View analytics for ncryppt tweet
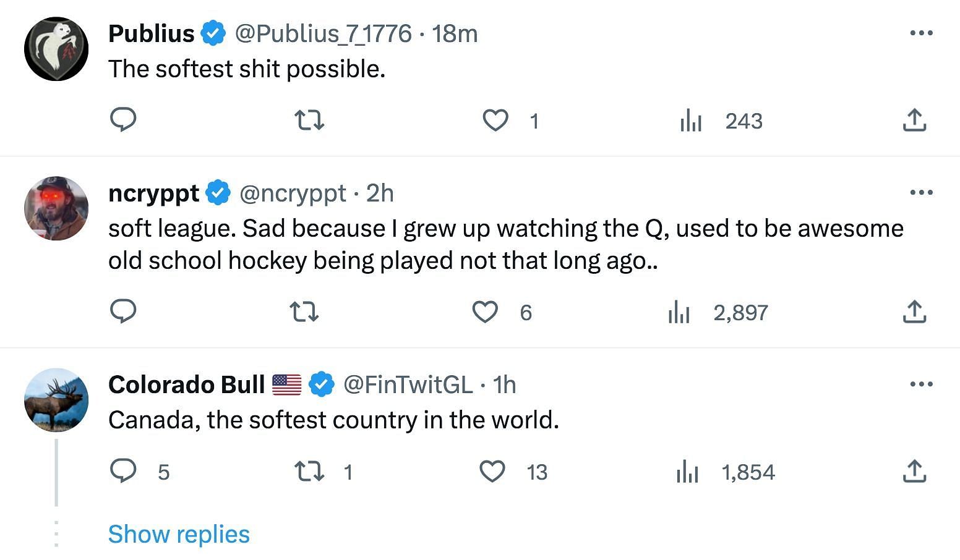The image size is (960, 560). (679, 312)
